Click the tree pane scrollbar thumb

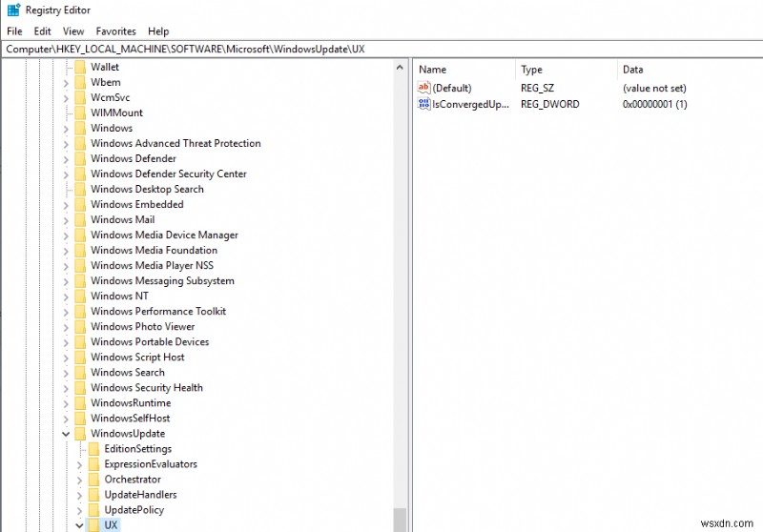point(400,520)
